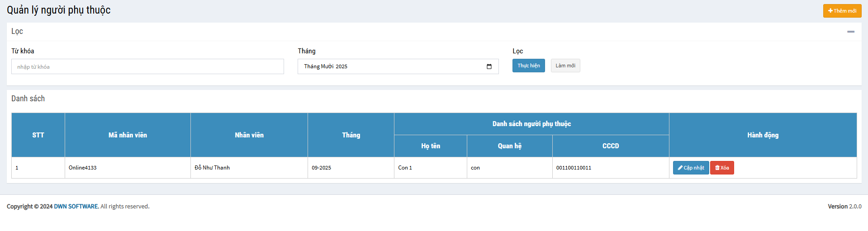Focus the Từ khóa keyword input
This screenshot has height=231, width=868.
147,66
